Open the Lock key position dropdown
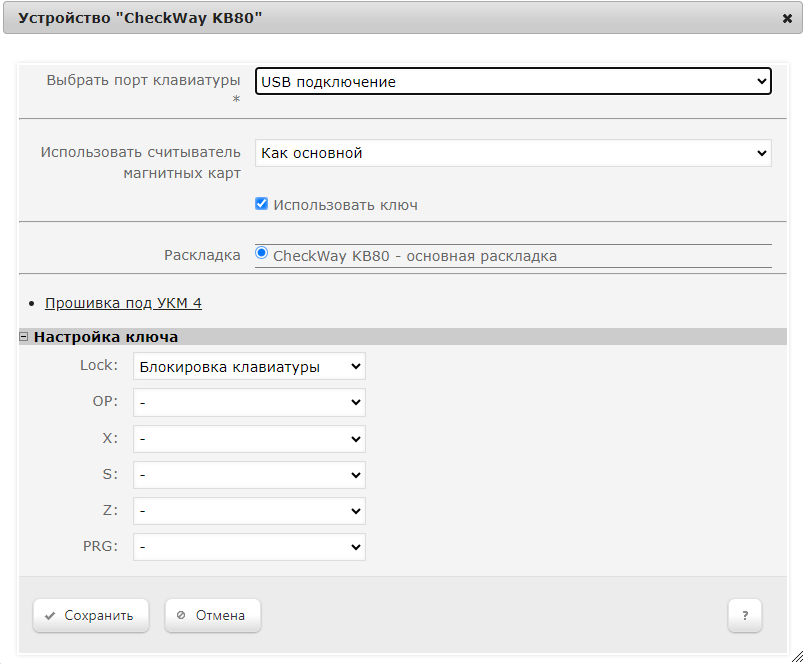Screen dimensions: 804x664 249,366
